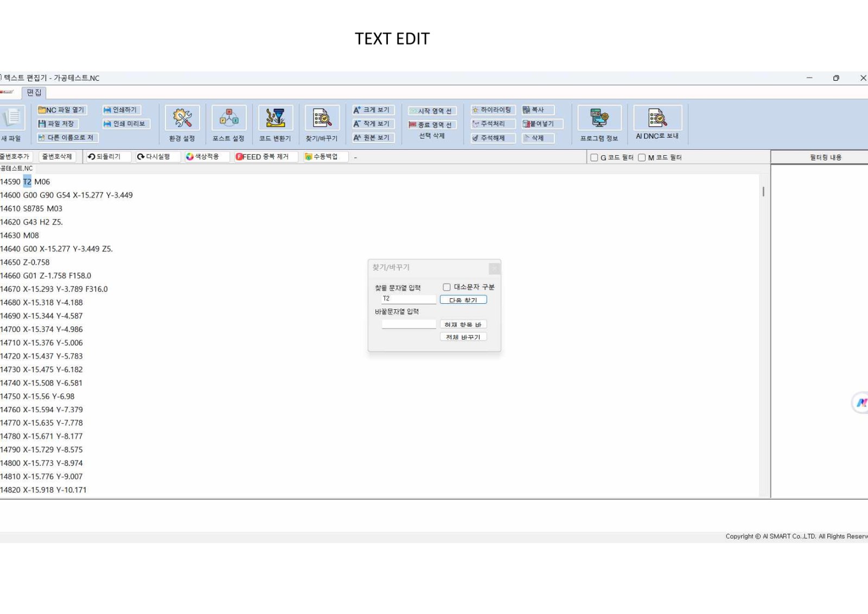This screenshot has height=614, width=868.
Task: Set 시작 영역 선택 start region
Action: pyautogui.click(x=431, y=111)
